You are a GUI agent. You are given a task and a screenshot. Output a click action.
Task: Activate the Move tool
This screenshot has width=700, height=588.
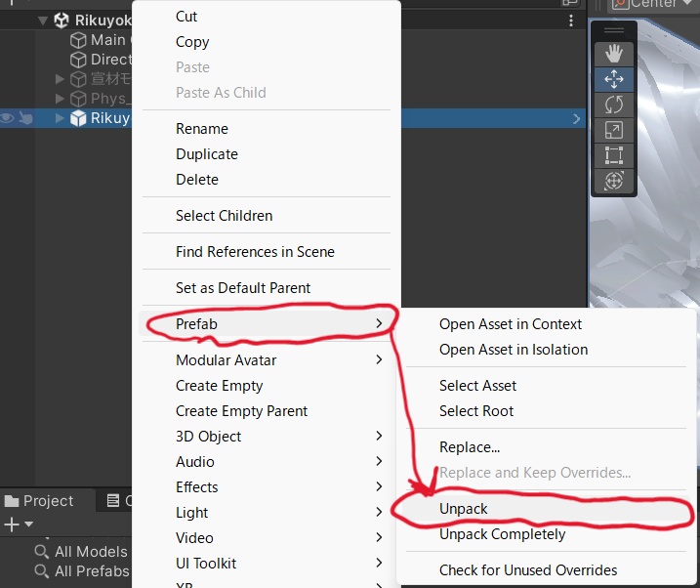coord(614,79)
